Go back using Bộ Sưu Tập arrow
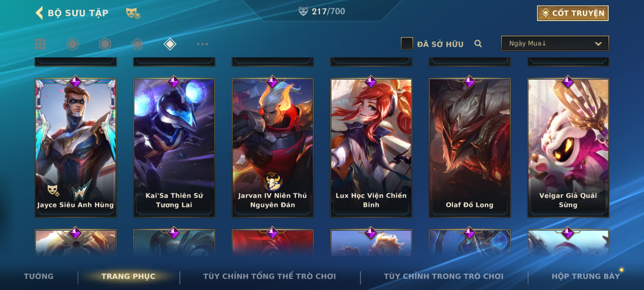644x290 pixels. [39, 13]
